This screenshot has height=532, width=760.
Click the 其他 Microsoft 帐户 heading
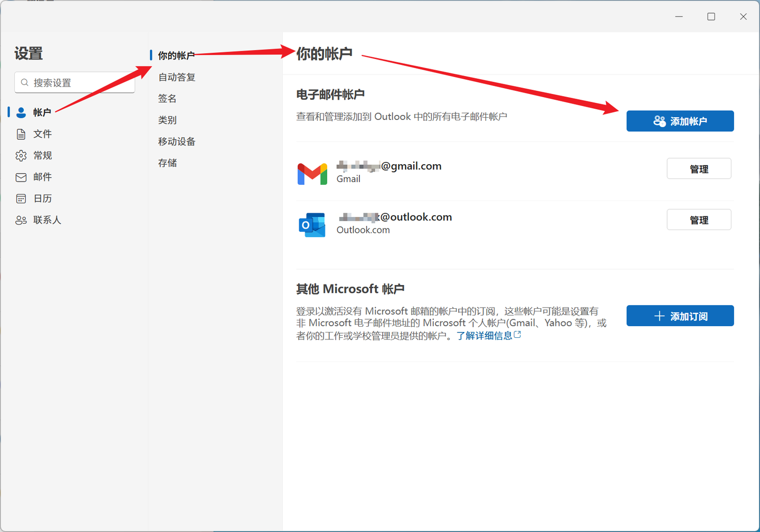click(x=350, y=289)
